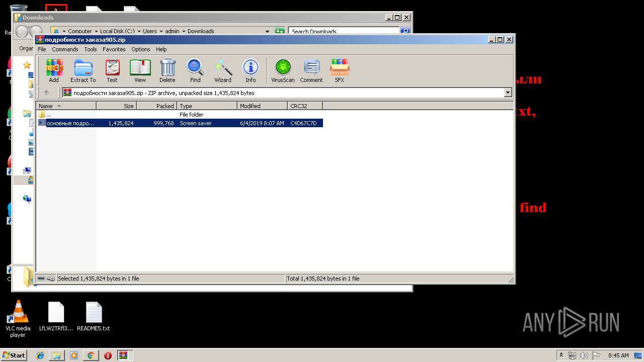Screen dimensions: 644x362
Task: Open the Commands menu
Action: tap(65, 49)
